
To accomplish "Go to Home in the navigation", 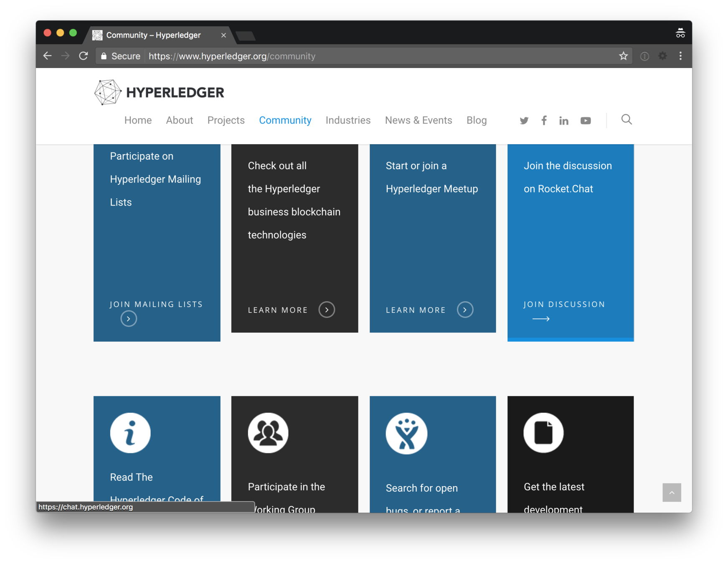I will 138,120.
